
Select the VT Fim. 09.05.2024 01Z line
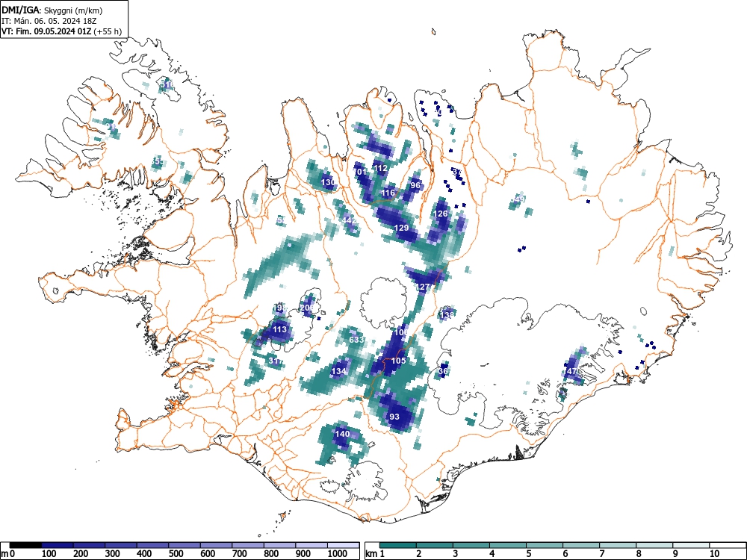click(x=61, y=31)
